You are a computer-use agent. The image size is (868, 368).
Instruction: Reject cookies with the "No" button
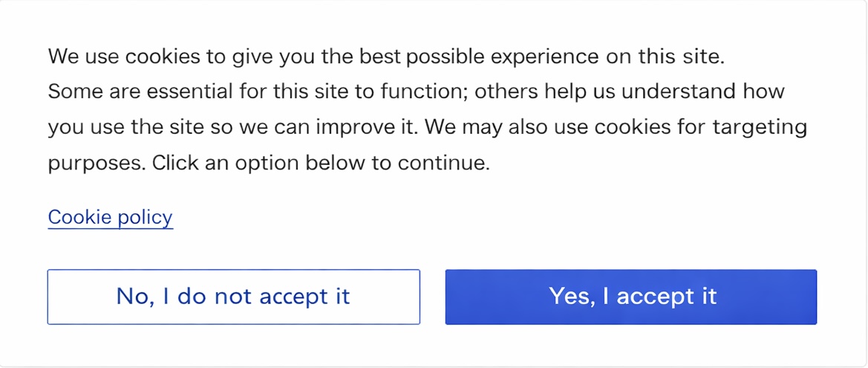tap(233, 297)
